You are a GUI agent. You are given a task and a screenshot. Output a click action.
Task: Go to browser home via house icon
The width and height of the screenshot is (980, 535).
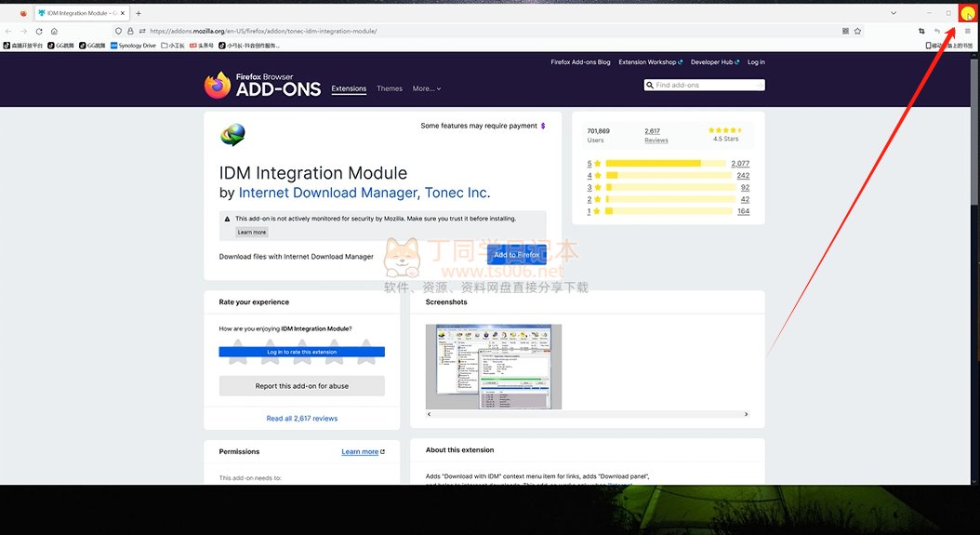coord(54,31)
